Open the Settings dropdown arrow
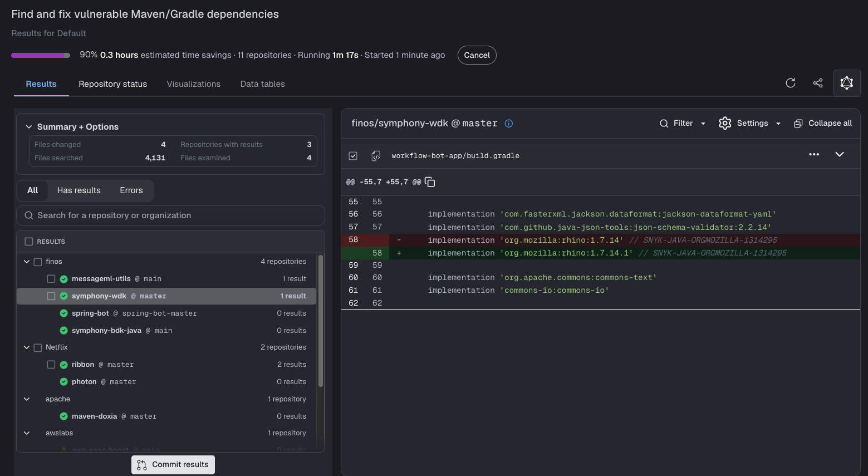The height and width of the screenshot is (476, 868). tap(778, 124)
